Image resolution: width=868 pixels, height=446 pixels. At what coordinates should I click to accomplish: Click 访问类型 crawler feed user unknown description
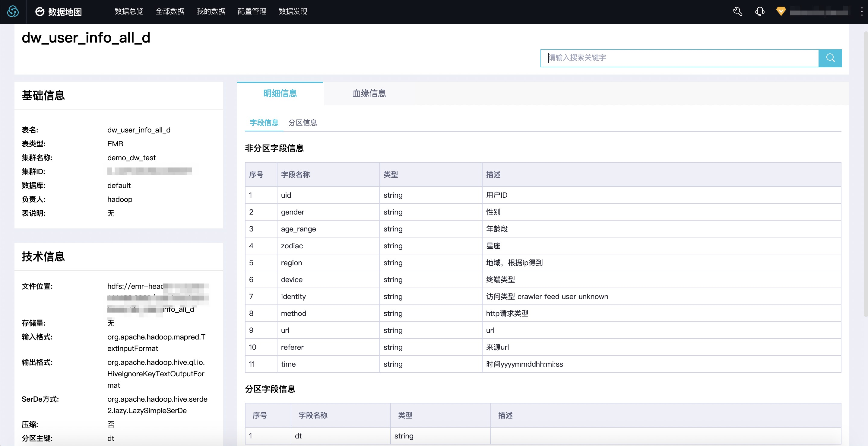pyautogui.click(x=661, y=296)
